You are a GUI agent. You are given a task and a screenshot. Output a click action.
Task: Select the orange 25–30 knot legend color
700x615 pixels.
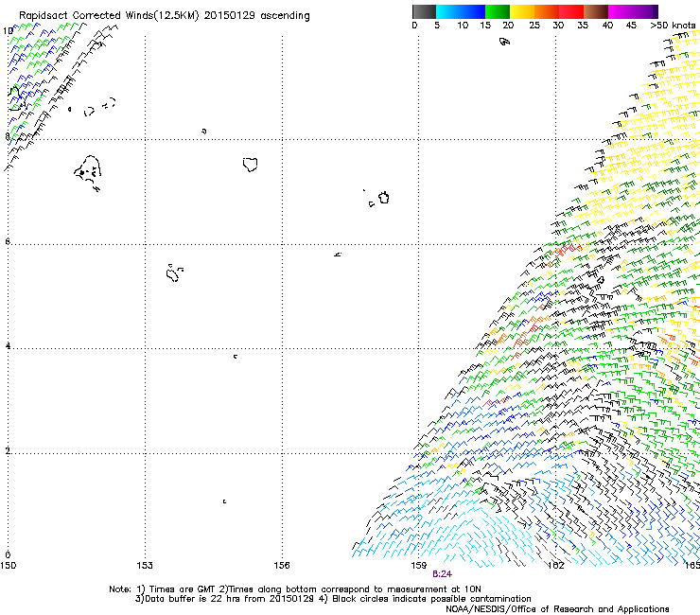point(547,11)
